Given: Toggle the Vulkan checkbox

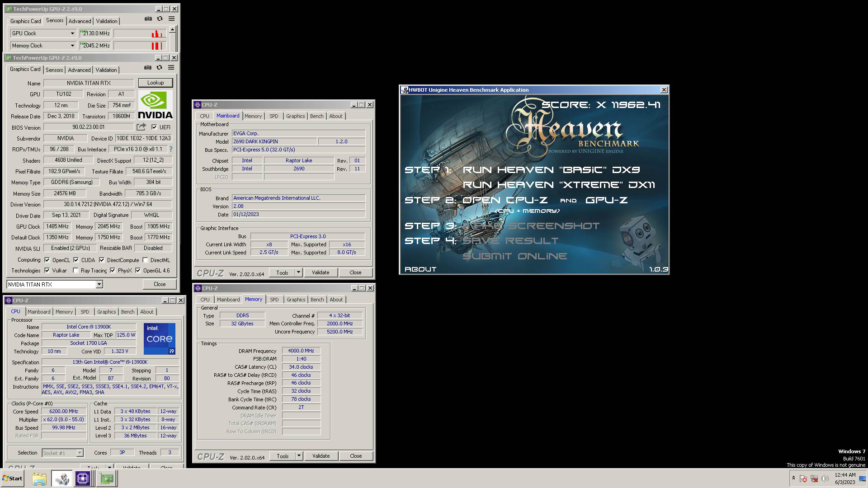Looking at the screenshot, I should [x=47, y=270].
